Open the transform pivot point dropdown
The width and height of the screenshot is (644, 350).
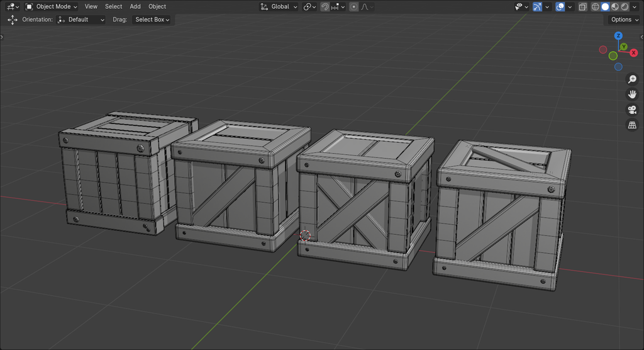point(309,6)
